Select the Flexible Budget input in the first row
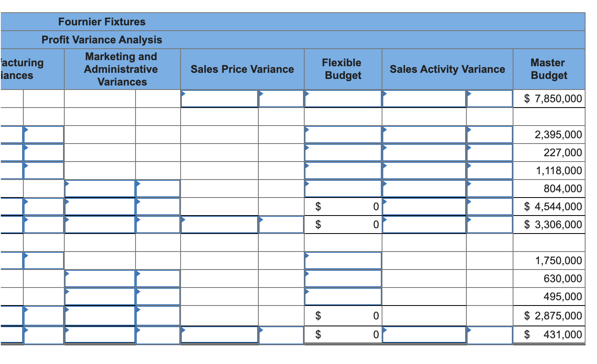Viewport: 597px width, 364px height. pos(343,99)
